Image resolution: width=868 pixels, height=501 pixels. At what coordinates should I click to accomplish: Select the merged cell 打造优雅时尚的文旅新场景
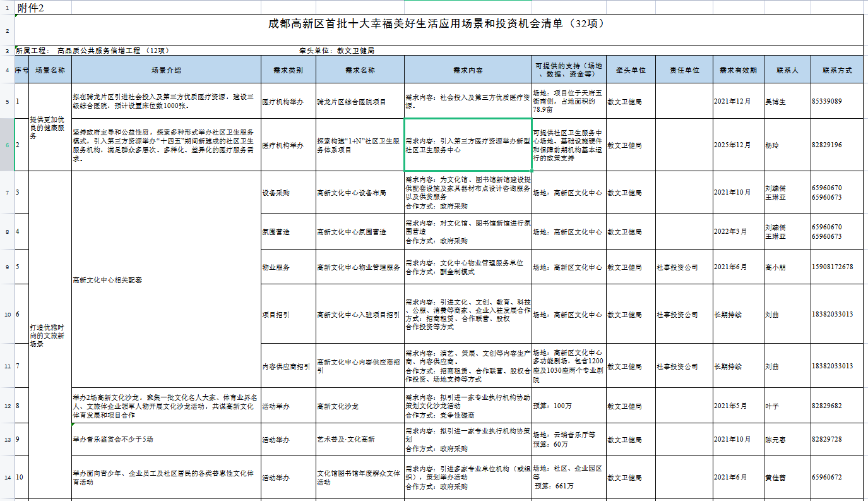click(x=51, y=335)
